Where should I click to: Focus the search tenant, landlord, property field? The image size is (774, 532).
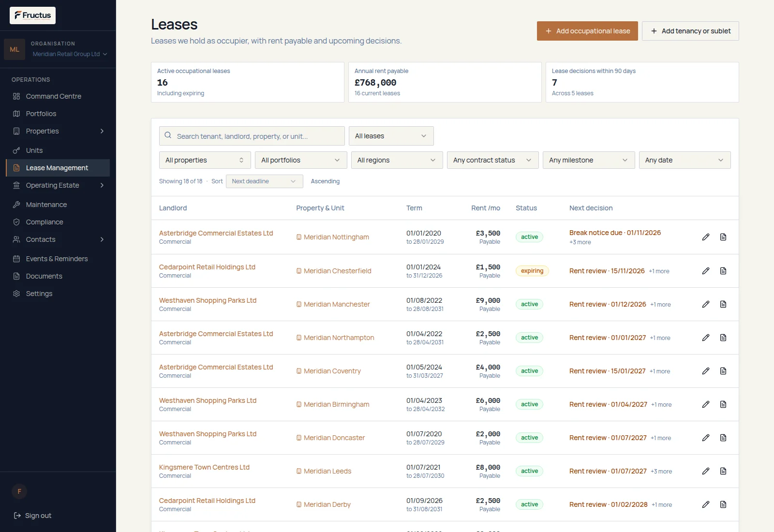pos(252,136)
